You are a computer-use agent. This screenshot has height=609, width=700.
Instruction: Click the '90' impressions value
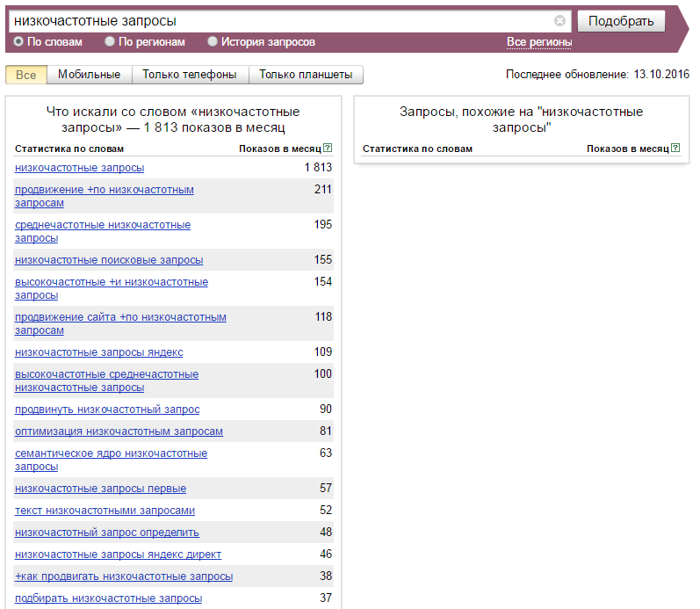pyautogui.click(x=326, y=410)
